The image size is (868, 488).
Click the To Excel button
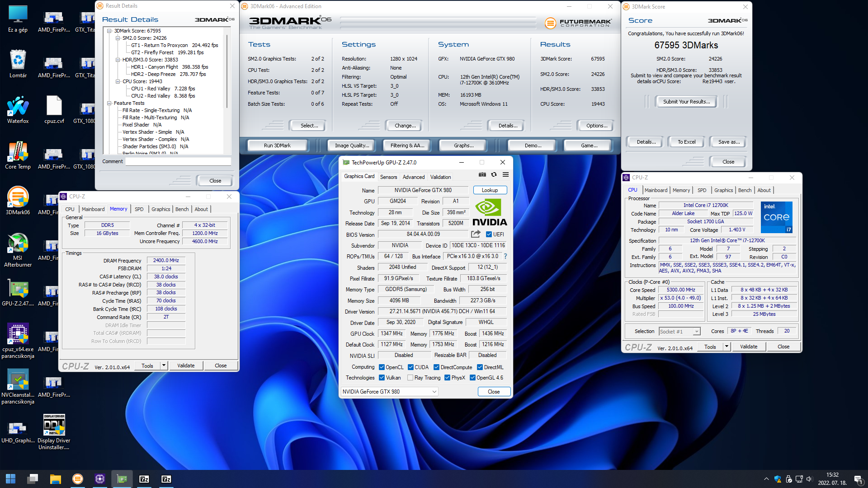click(686, 142)
